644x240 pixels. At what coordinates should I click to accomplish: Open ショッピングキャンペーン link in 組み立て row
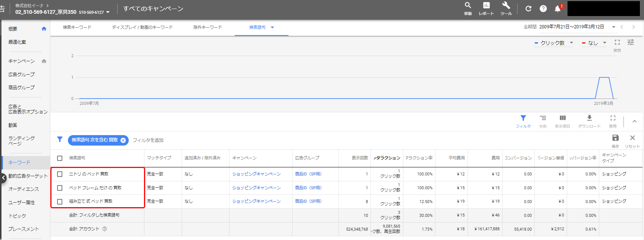(256, 201)
